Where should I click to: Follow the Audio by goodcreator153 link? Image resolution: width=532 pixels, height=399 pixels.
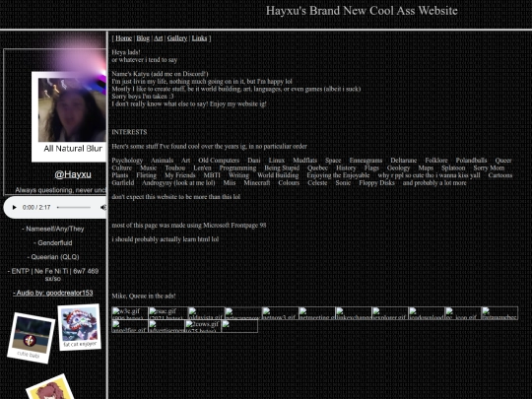(53, 293)
